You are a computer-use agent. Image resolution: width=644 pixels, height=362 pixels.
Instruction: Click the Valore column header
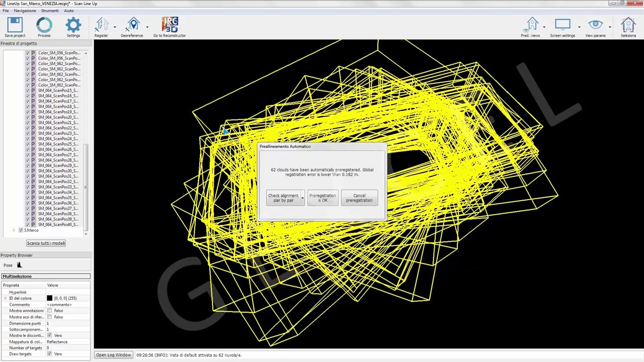[x=68, y=285]
